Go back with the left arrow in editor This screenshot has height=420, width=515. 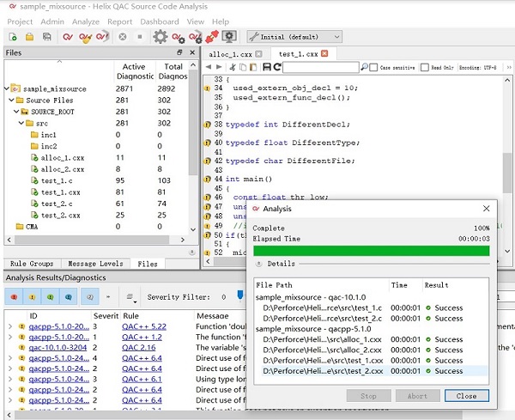click(x=209, y=67)
